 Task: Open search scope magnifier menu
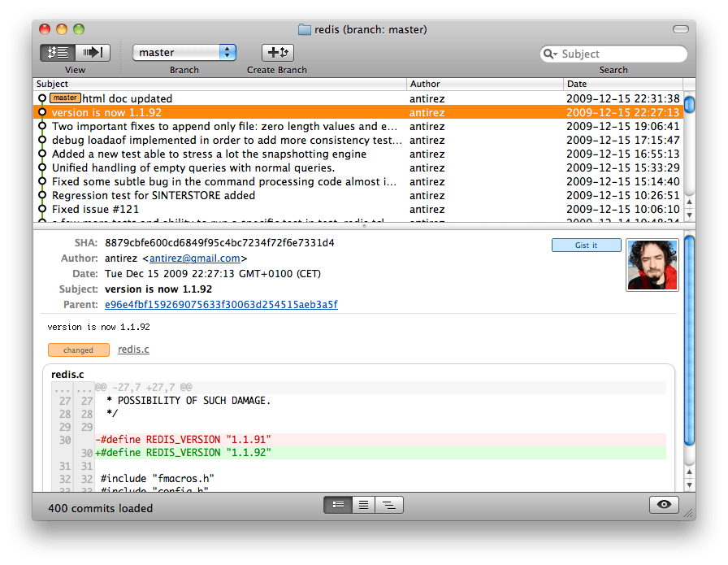click(x=550, y=54)
